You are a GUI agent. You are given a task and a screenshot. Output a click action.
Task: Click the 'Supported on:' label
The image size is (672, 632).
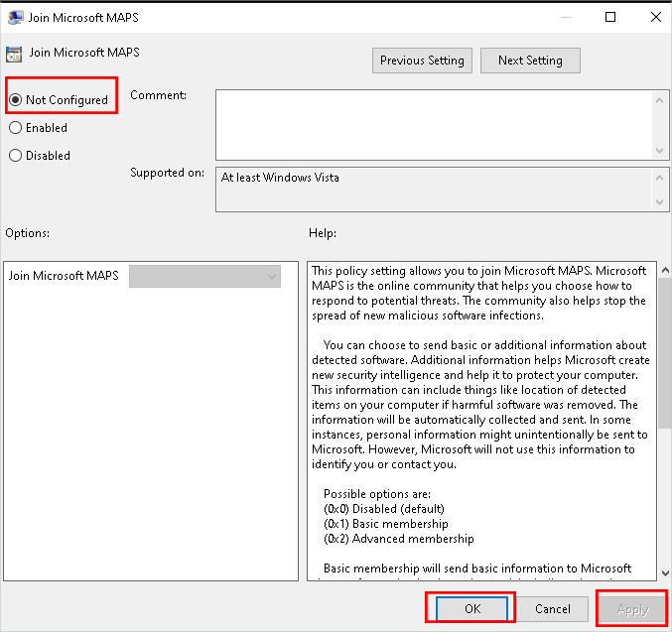point(167,173)
